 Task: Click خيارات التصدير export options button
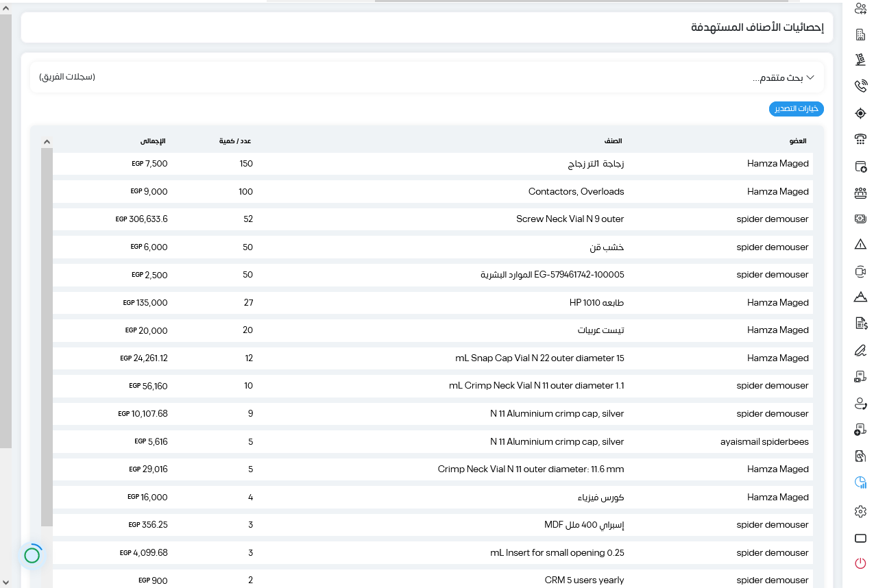(x=797, y=109)
